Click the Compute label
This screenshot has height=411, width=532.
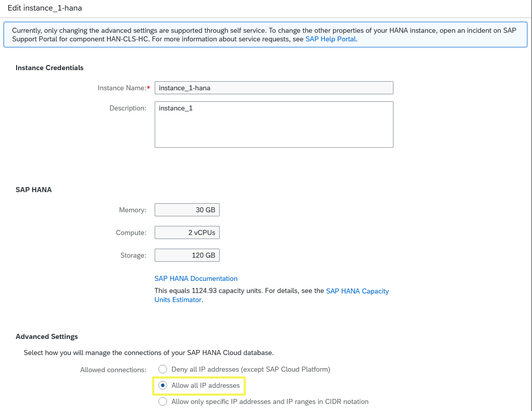click(x=131, y=232)
